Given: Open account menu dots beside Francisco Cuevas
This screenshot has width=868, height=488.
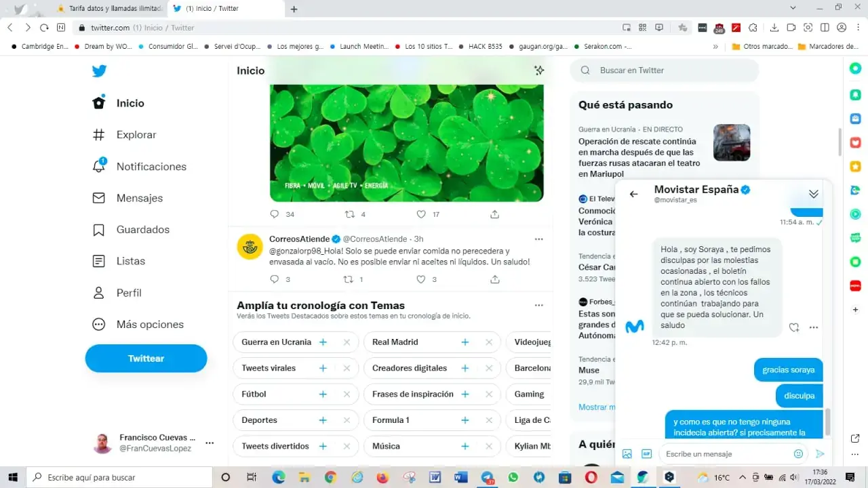Looking at the screenshot, I should click(x=210, y=443).
